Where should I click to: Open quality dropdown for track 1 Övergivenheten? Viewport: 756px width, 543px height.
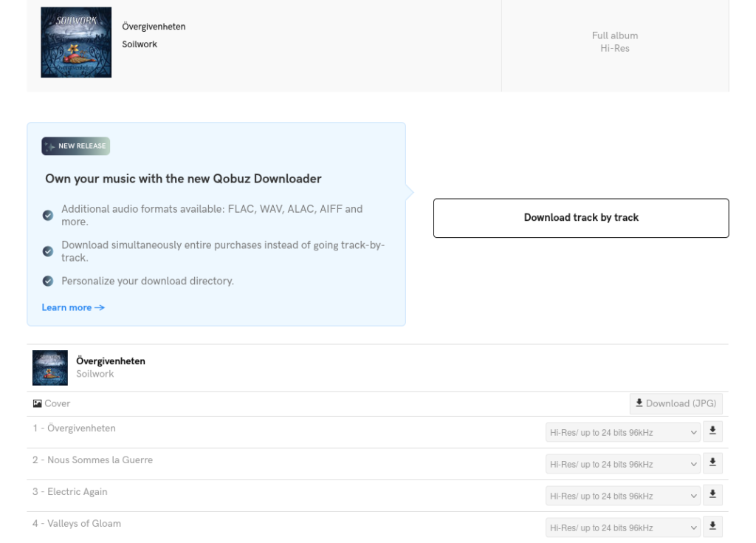[x=622, y=432]
